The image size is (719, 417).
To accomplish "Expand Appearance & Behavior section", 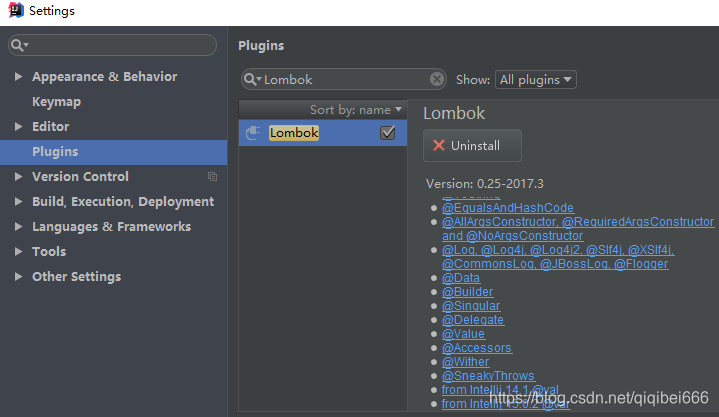I will point(18,77).
